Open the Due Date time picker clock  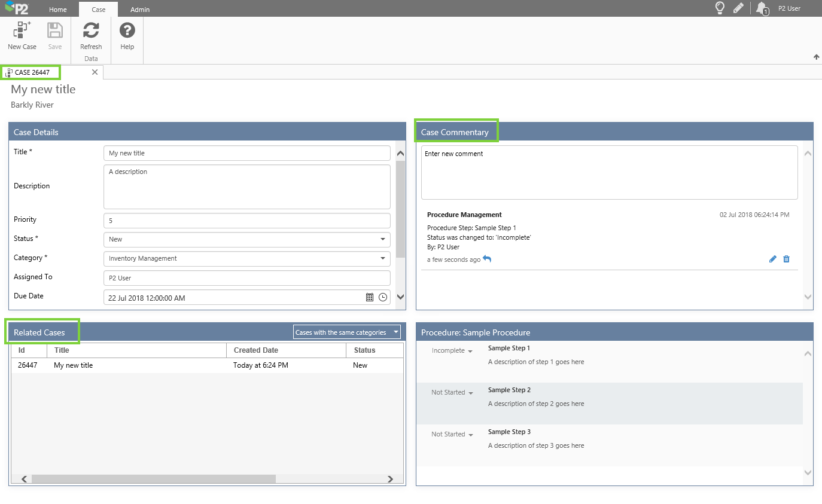(x=383, y=297)
